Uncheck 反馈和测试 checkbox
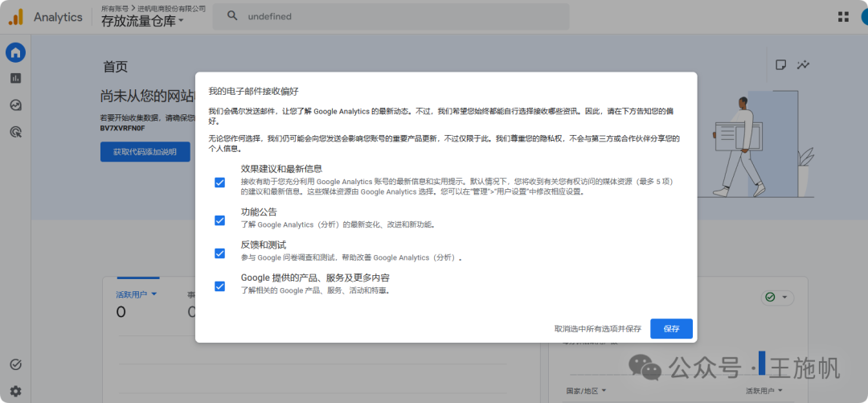The width and height of the screenshot is (868, 403). click(219, 253)
